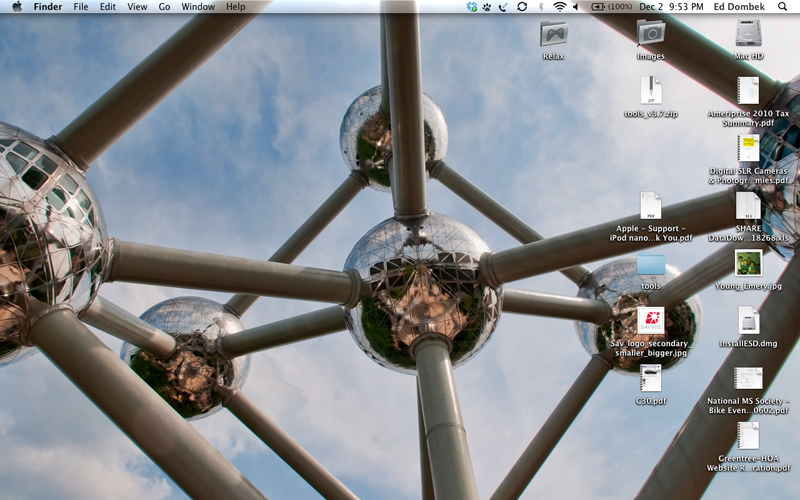The image size is (800, 500).
Task: Open the Window menu
Action: (x=198, y=7)
